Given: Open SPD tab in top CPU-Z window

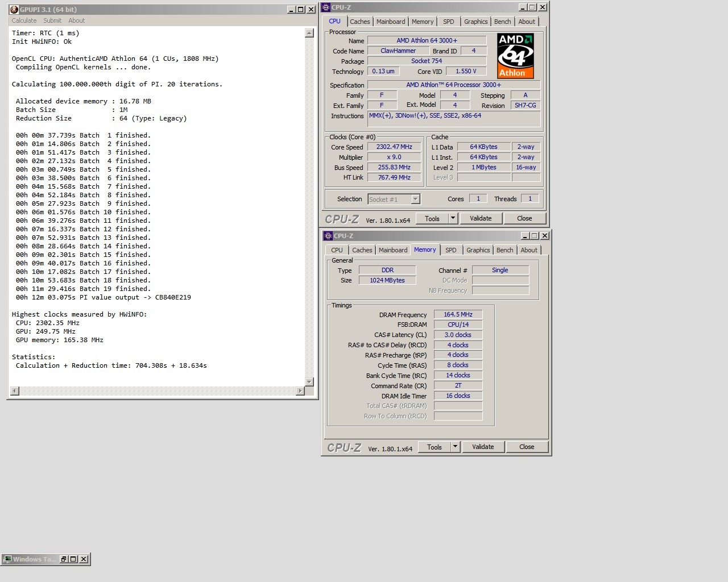Looking at the screenshot, I should tap(449, 22).
